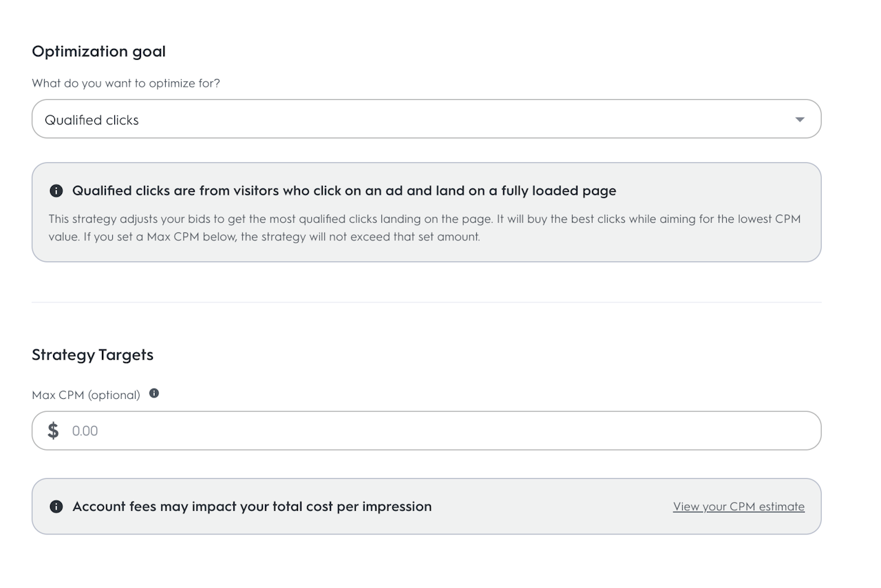
Task: Click the horizontal divider above Strategy Targets
Action: click(426, 302)
